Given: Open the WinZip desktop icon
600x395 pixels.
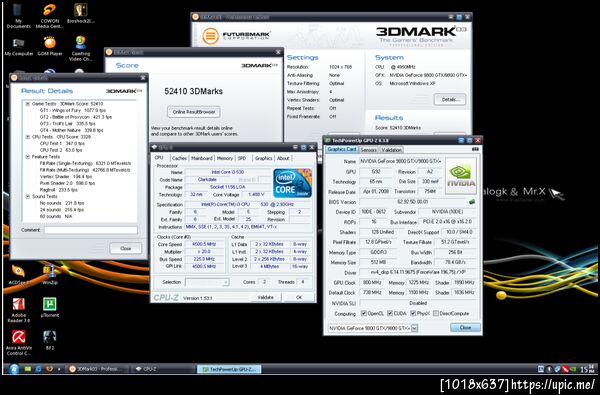Looking at the screenshot, I should click(x=50, y=275).
